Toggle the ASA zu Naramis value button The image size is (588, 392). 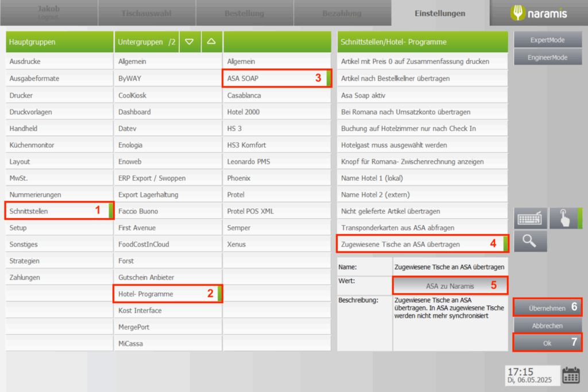coord(450,285)
